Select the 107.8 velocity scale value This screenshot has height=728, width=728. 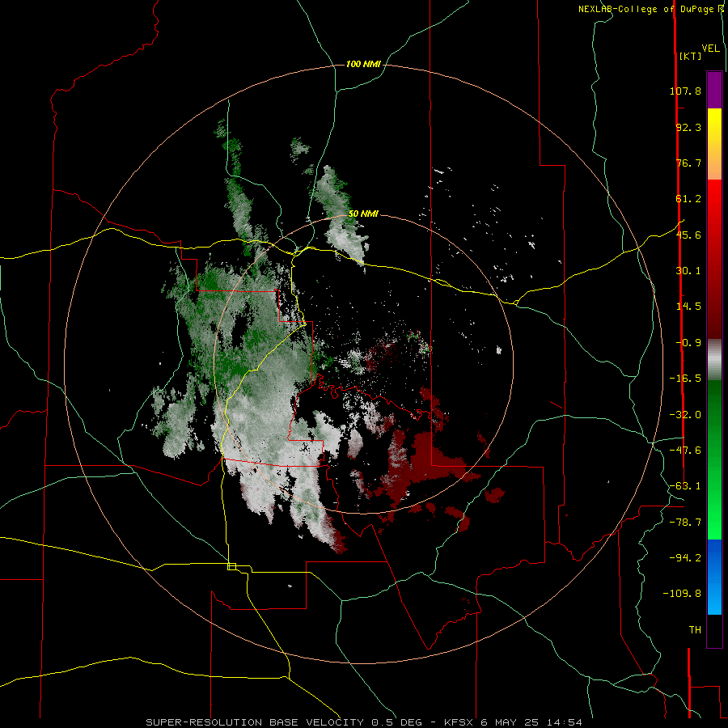(x=685, y=91)
